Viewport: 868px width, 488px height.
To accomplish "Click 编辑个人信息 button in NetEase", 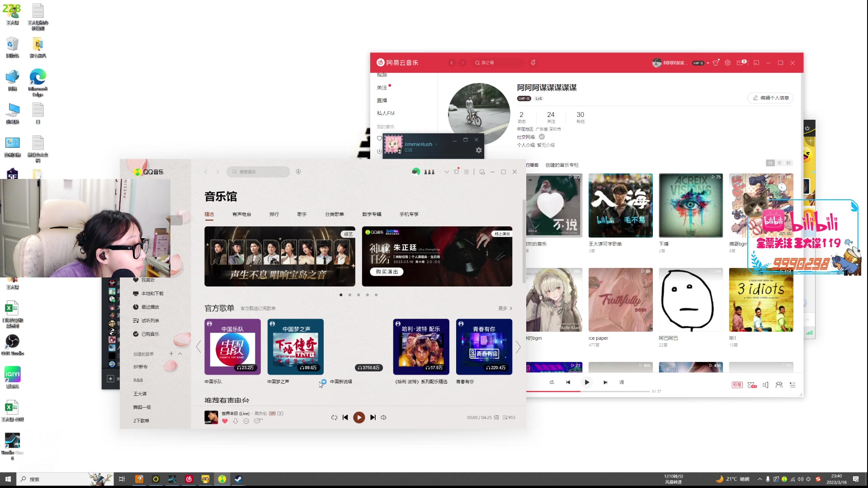I will click(770, 98).
